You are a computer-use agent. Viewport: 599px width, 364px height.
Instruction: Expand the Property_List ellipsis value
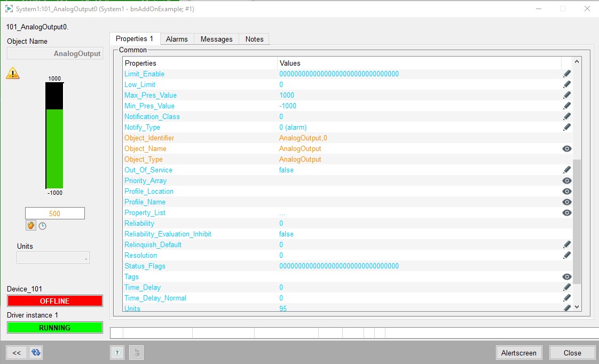[282, 213]
